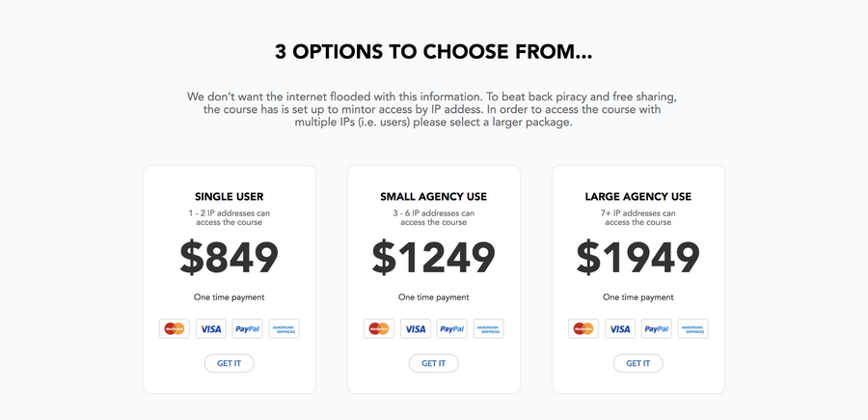
Task: Select Visa icon in Large Agency Use card
Action: pos(620,328)
